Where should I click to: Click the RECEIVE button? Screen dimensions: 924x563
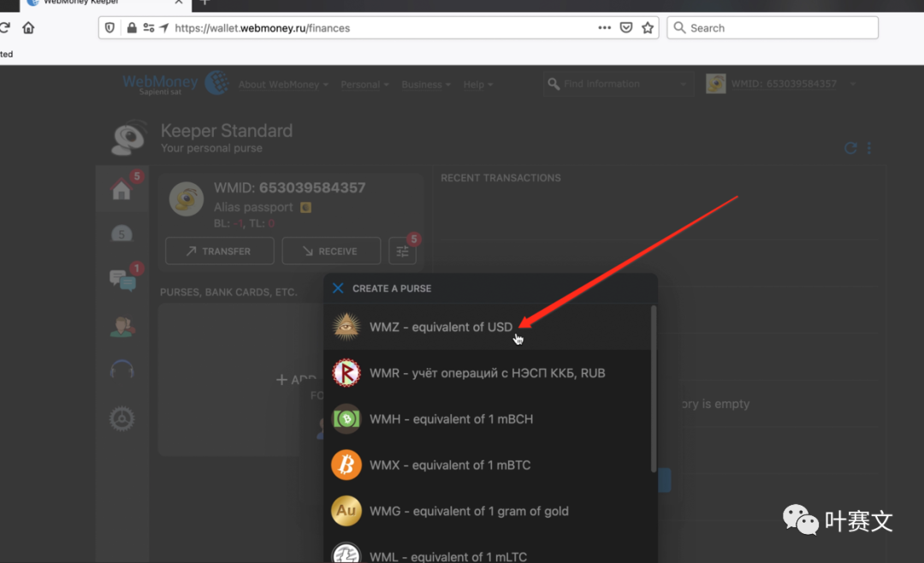[331, 252]
